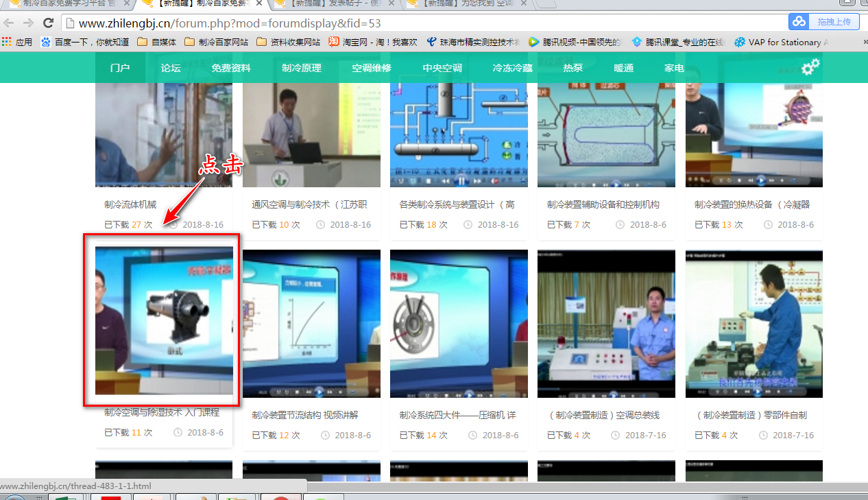Select 热泵 in the navbar
The width and height of the screenshot is (868, 500).
[x=573, y=68]
